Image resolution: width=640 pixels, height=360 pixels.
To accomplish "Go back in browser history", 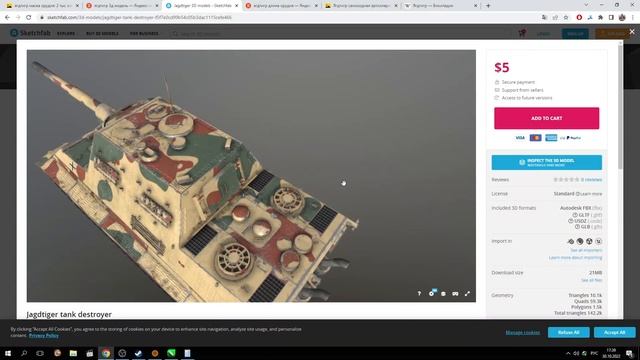I will click(7, 18).
